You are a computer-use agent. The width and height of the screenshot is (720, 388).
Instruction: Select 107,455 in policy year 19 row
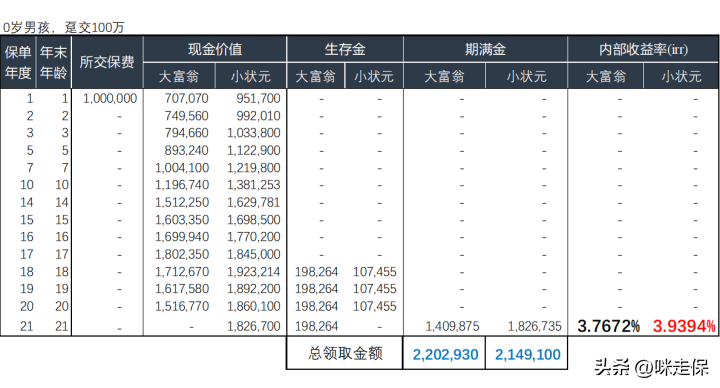(375, 288)
